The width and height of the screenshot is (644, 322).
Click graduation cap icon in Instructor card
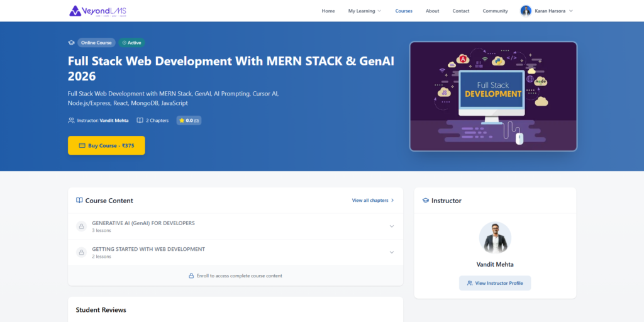click(x=426, y=201)
